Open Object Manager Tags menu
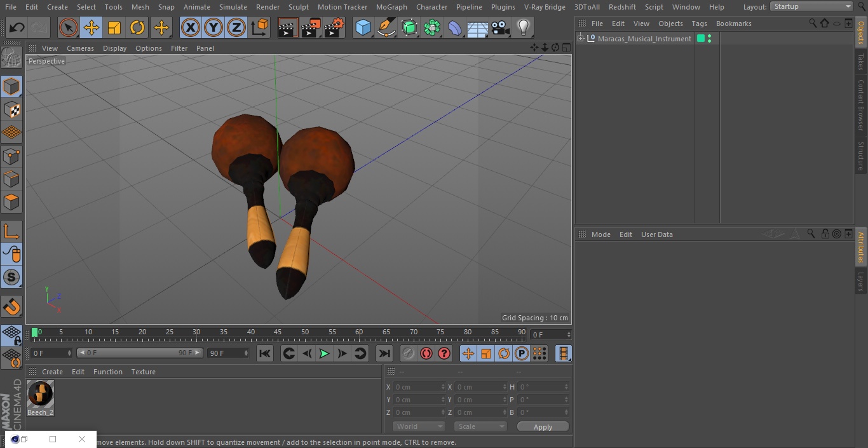 (699, 24)
